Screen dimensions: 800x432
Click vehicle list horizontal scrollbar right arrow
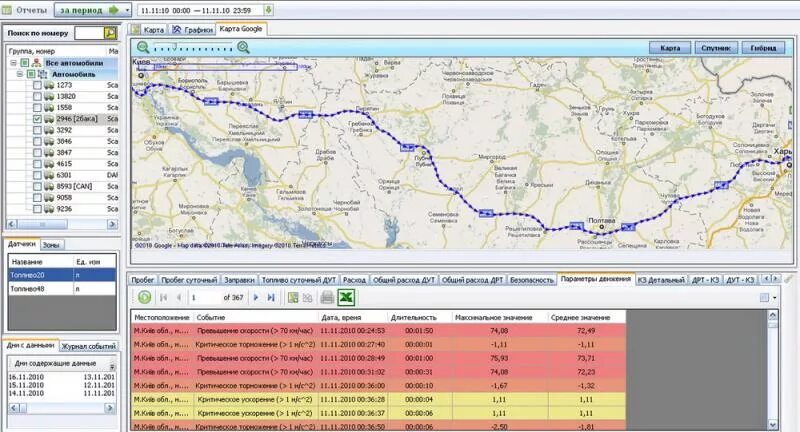[112, 224]
